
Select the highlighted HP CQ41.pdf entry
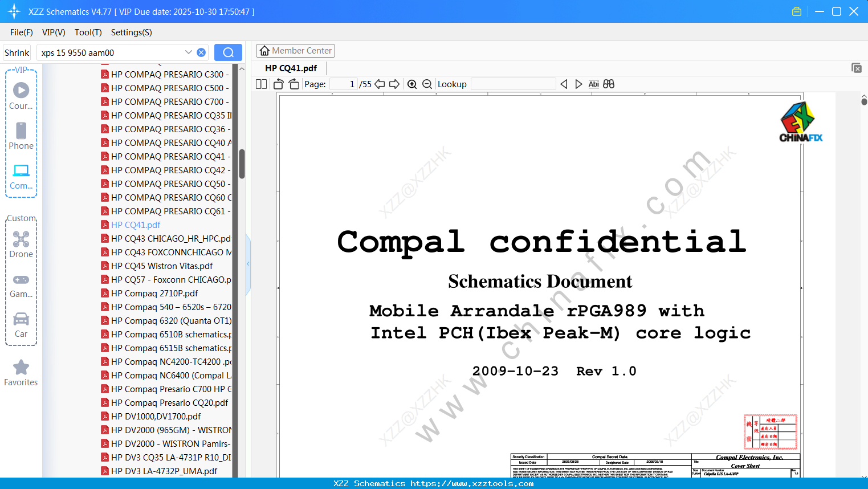[131, 225]
